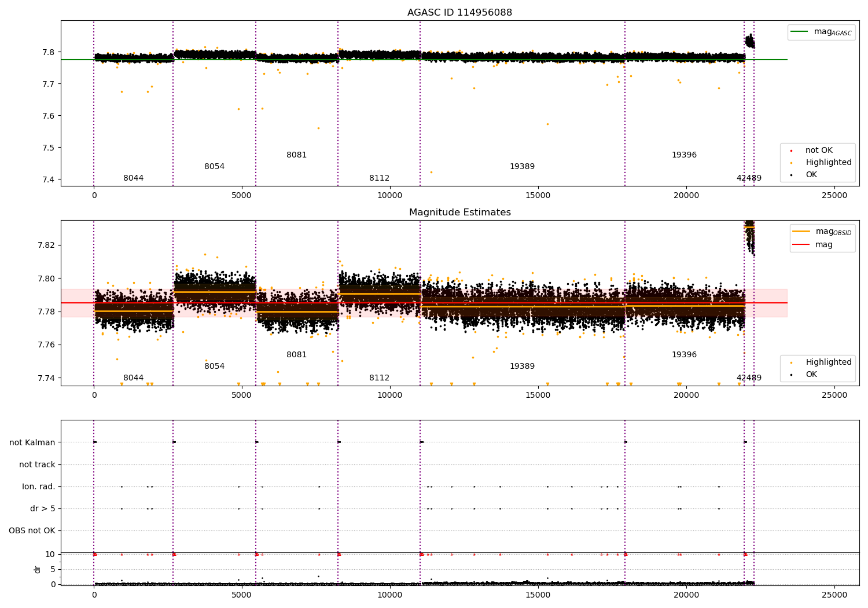
Task: Select the orange mag OBSID legend line sample
Action: (x=801, y=232)
